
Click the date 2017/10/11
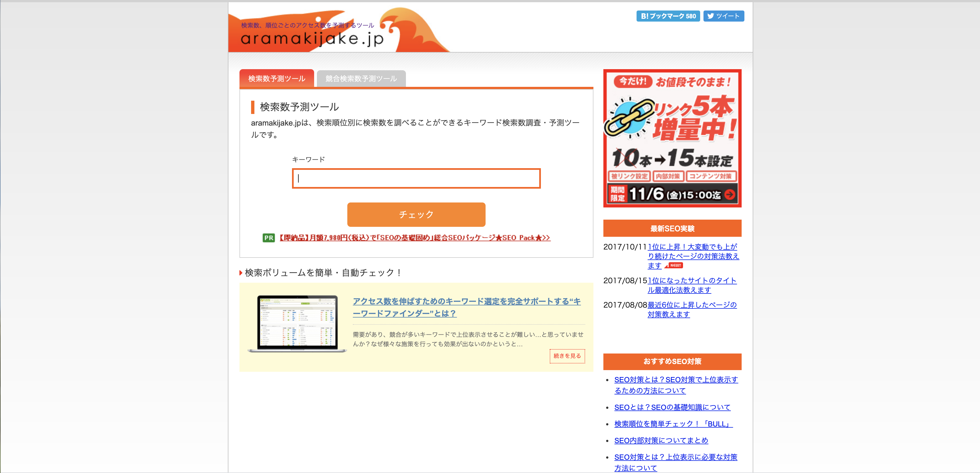pyautogui.click(x=625, y=246)
